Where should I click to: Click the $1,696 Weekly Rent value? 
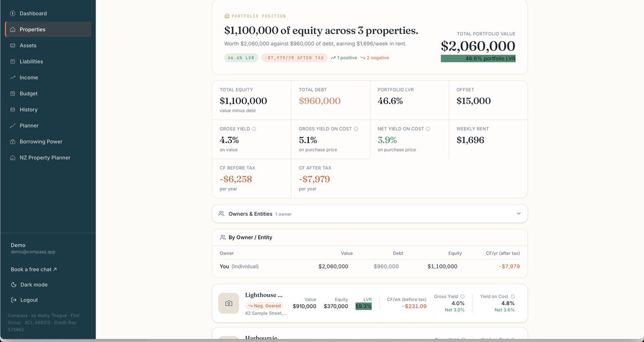[470, 140]
